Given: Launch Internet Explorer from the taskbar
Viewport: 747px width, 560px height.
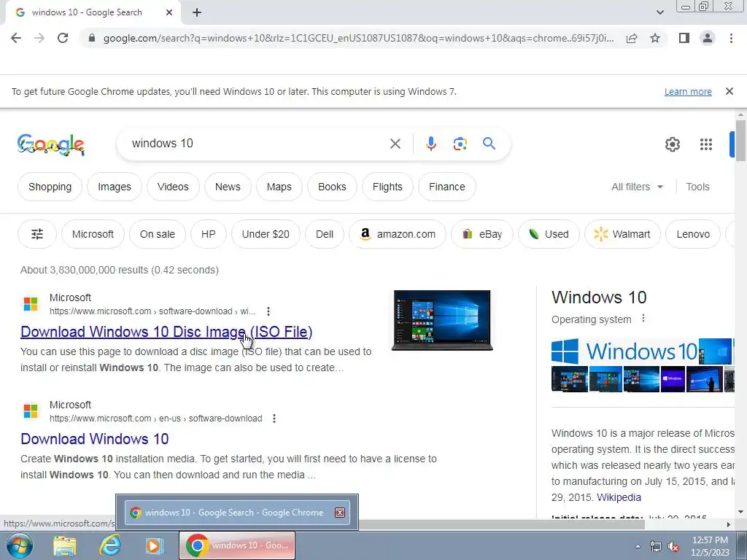Looking at the screenshot, I should 109,545.
